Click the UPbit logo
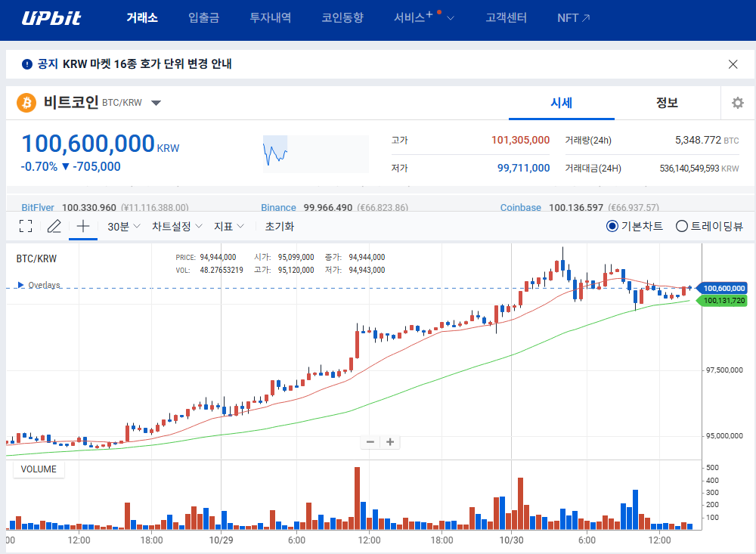 click(x=51, y=18)
